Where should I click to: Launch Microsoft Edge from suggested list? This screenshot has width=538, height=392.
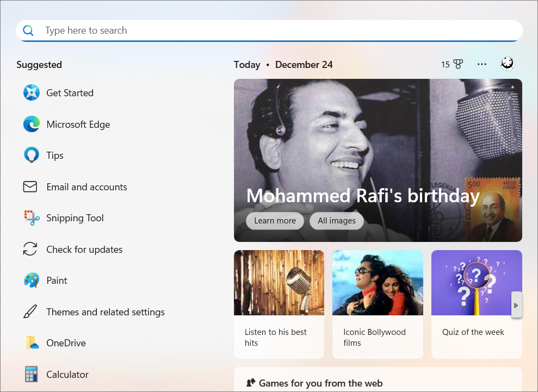32,125
